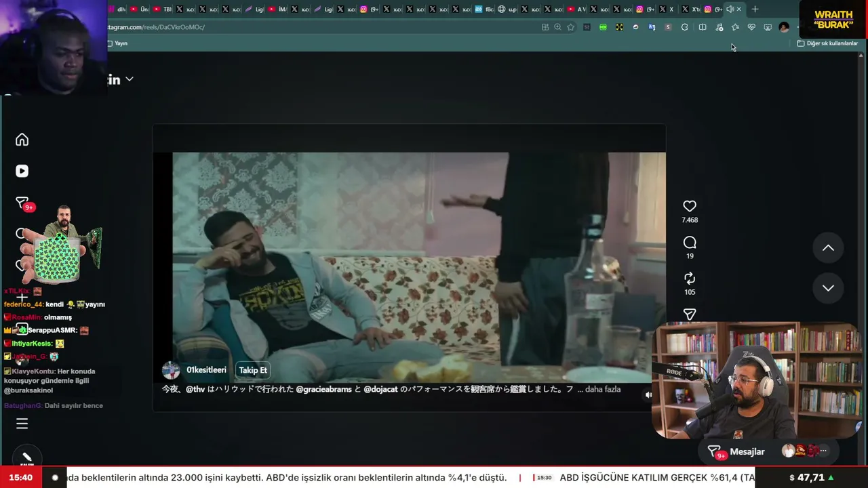Open the Yayın bookmark in the bookmarks bar
This screenshot has width=868, height=488.
117,43
